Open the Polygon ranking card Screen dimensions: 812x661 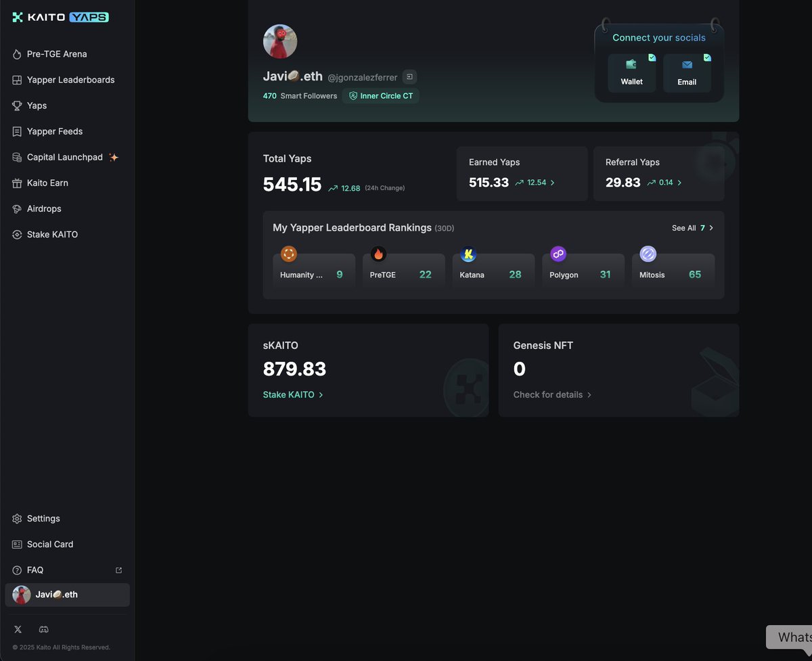tap(583, 271)
